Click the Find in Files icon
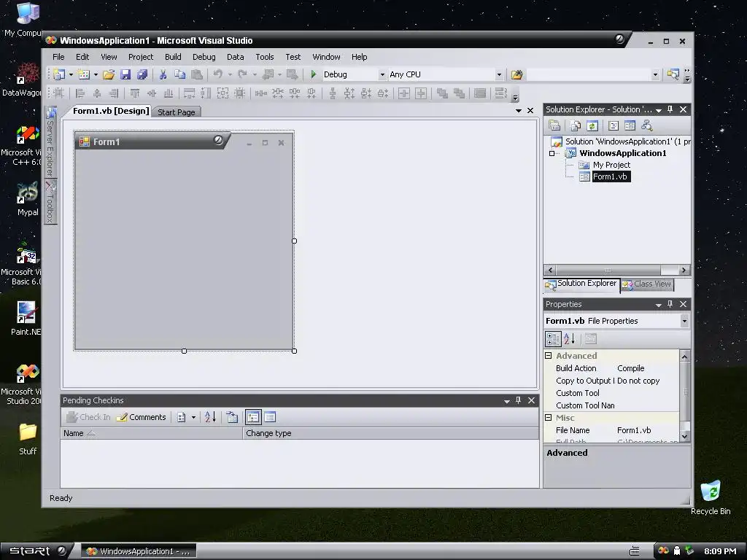747x560 pixels. pyautogui.click(x=517, y=74)
